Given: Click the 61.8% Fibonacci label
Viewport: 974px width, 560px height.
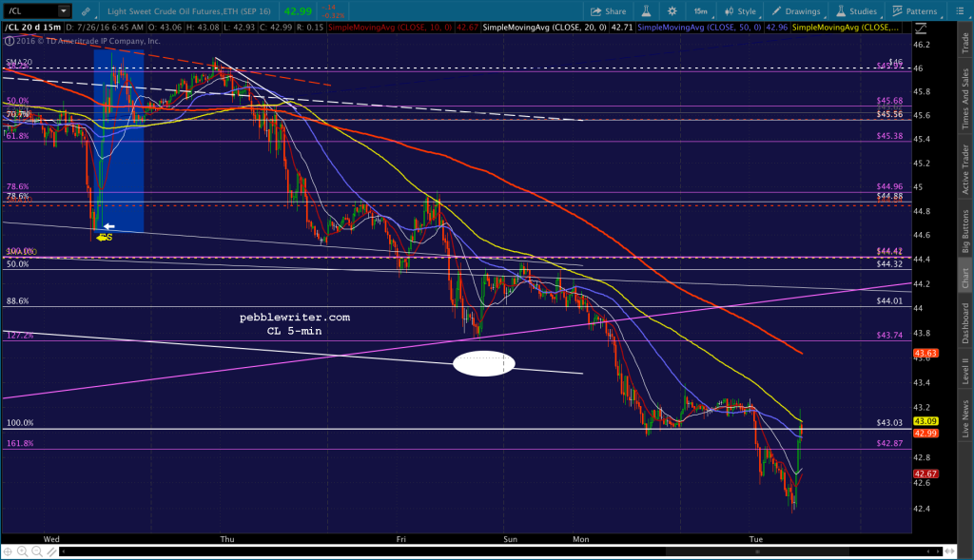Looking at the screenshot, I should [17, 135].
